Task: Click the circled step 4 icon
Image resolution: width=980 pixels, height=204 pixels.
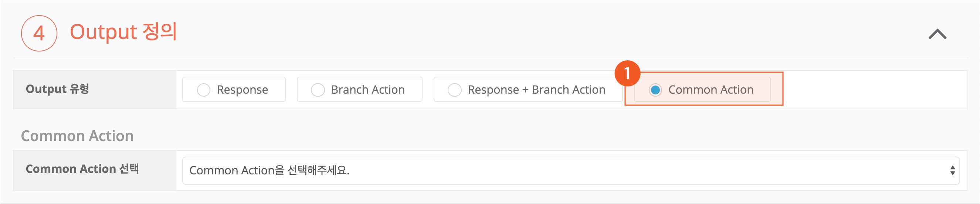Action: coord(39,33)
